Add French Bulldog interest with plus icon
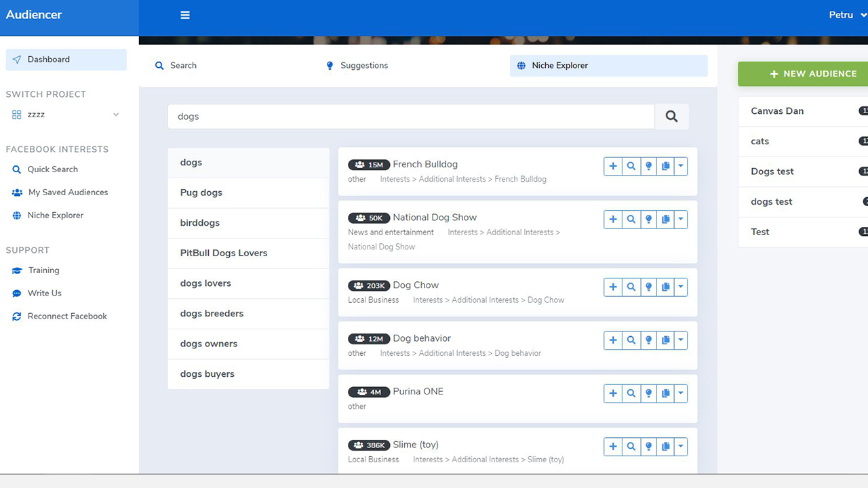Image resolution: width=868 pixels, height=488 pixels. point(613,166)
